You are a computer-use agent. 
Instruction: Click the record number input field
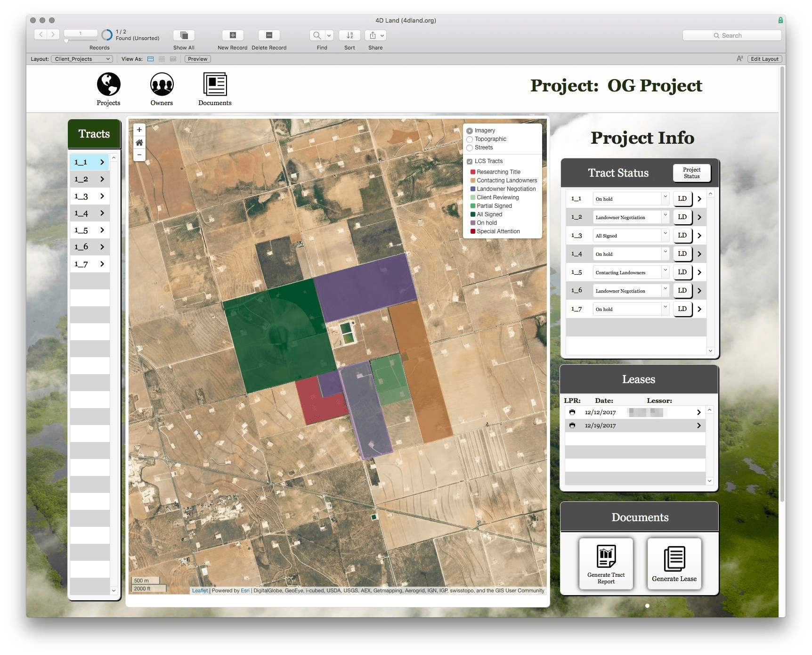(x=81, y=33)
